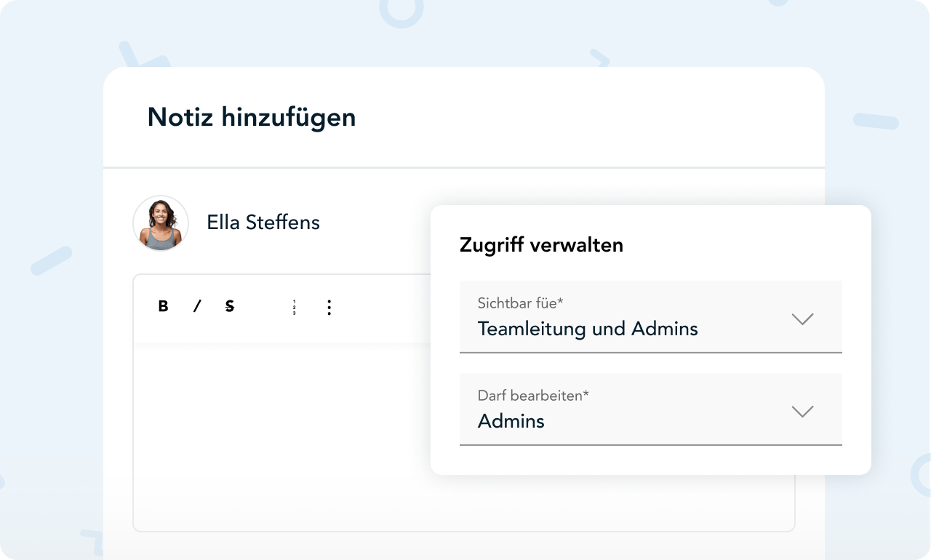
Task: Enable strikethrough text formatting
Action: 230,307
